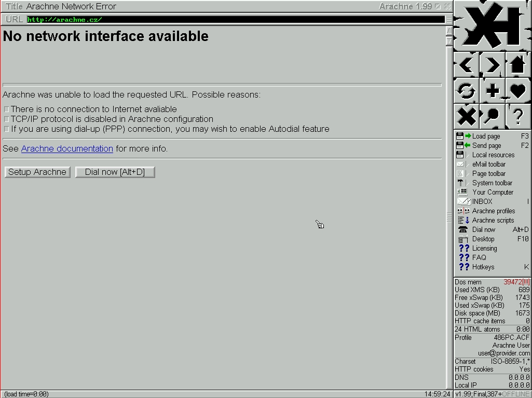Image resolution: width=532 pixels, height=398 pixels.
Task: Reload the page with circular arrows icon
Action: (x=466, y=91)
